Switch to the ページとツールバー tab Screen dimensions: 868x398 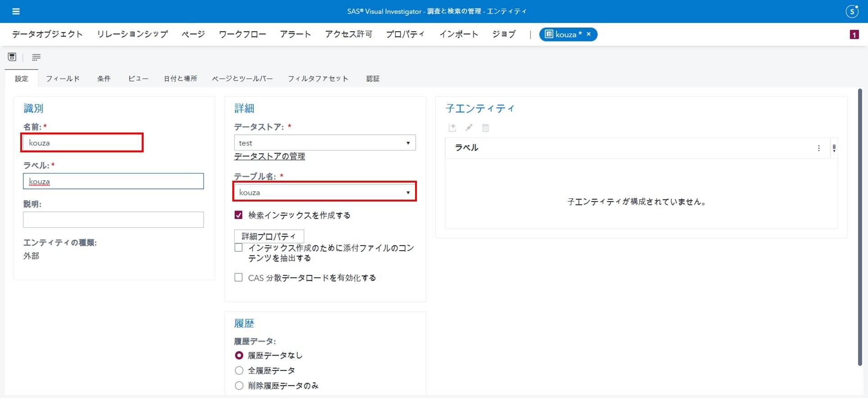(242, 78)
